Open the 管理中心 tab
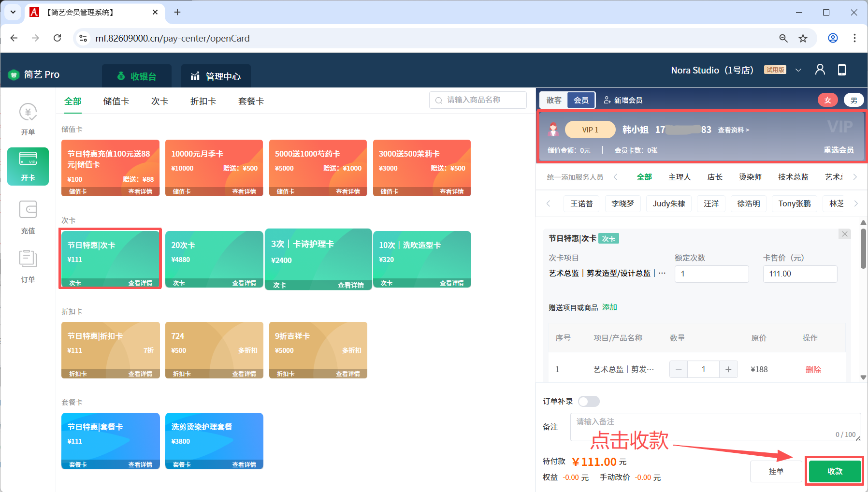868x492 pixels. click(216, 76)
